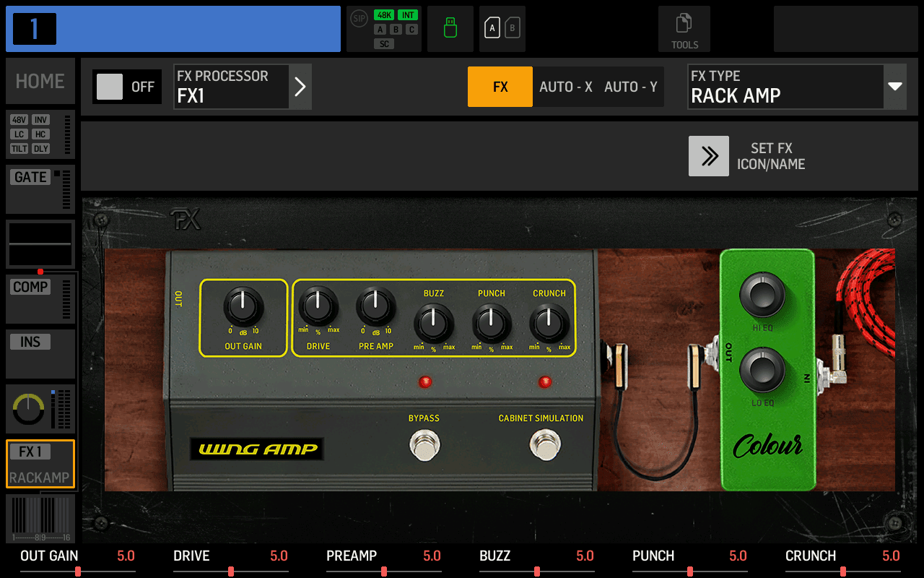Click the DRIVE knob on amp
Screen dimensions: 924x578
[318, 306]
